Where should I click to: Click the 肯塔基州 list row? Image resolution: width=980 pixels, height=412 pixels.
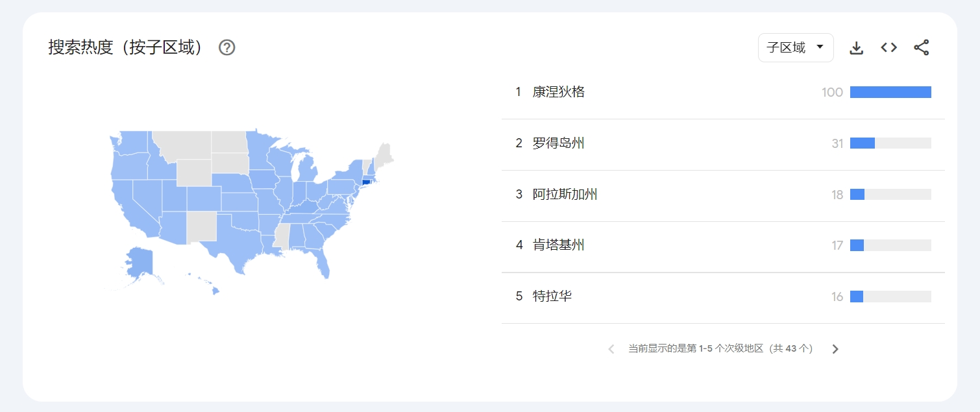(559, 245)
